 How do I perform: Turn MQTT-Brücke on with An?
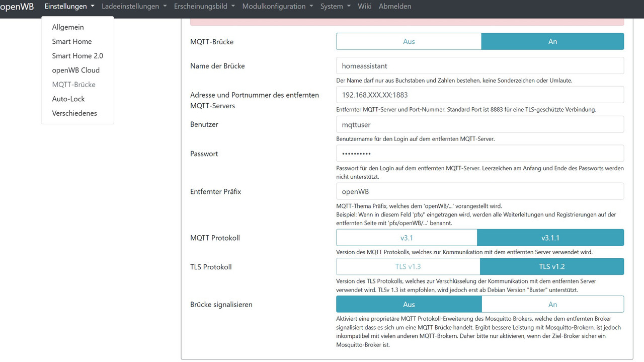(552, 41)
